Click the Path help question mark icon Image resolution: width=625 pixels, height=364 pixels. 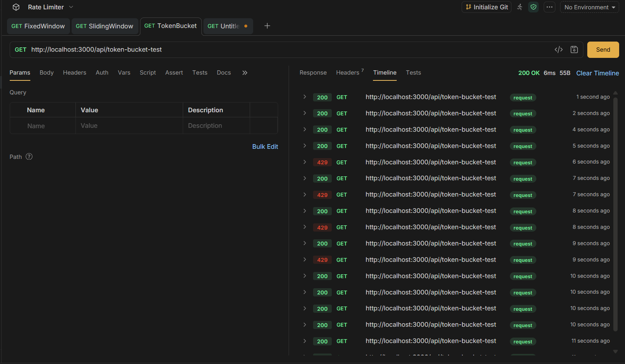(x=29, y=157)
